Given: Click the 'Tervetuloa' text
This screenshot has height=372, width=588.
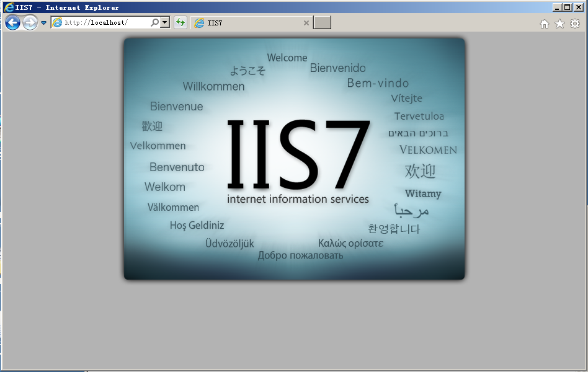Looking at the screenshot, I should [419, 117].
